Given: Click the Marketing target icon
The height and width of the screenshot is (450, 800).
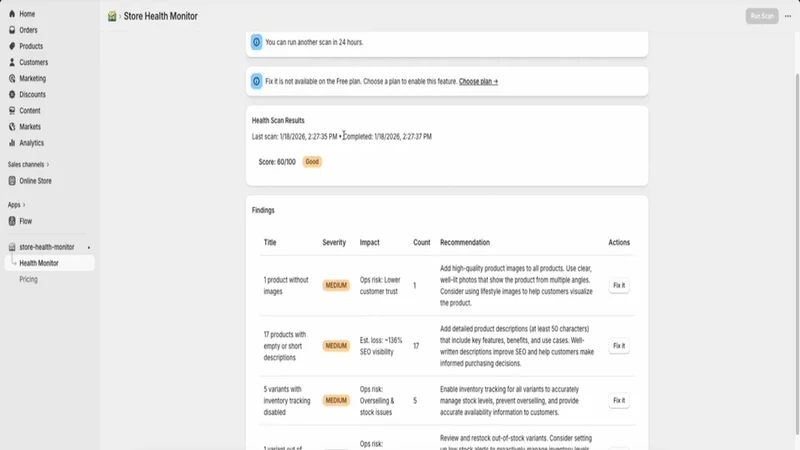Looking at the screenshot, I should pos(12,78).
